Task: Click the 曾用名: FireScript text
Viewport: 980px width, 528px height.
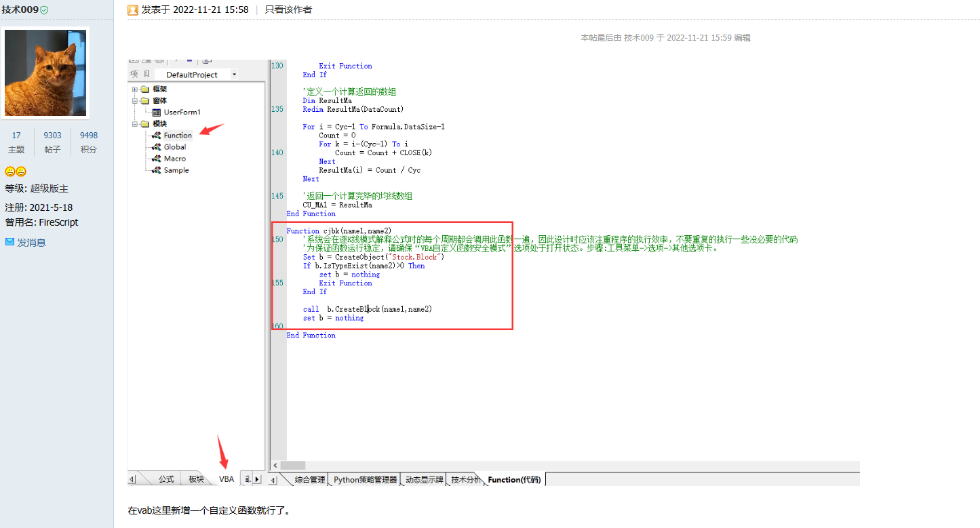Action: tap(41, 222)
